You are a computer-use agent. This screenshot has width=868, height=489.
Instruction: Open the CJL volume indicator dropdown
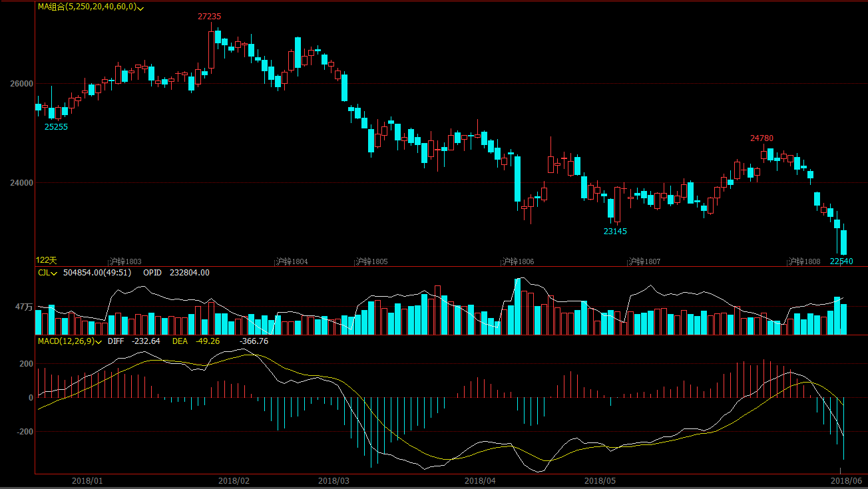(54, 273)
